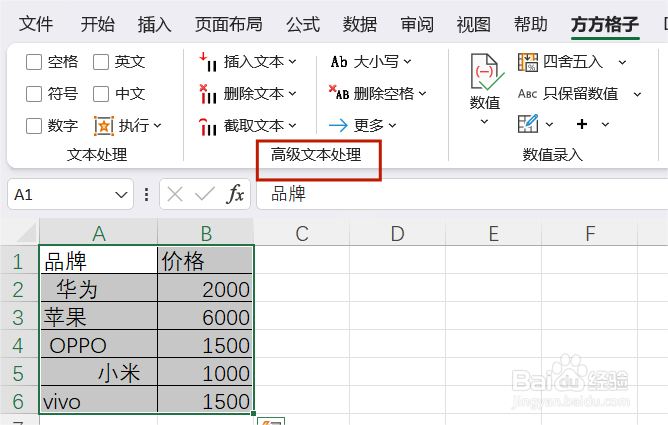Cancel formula entry with X icon
The width and height of the screenshot is (668, 425).
tap(175, 195)
